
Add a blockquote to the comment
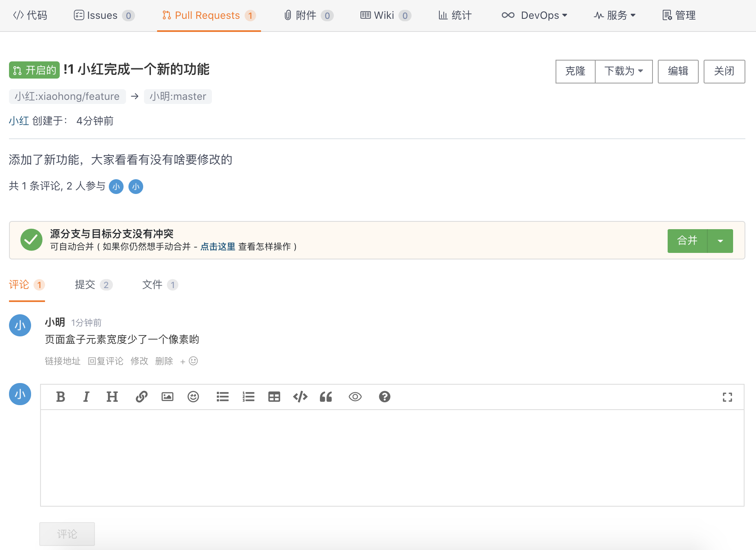[x=326, y=397]
